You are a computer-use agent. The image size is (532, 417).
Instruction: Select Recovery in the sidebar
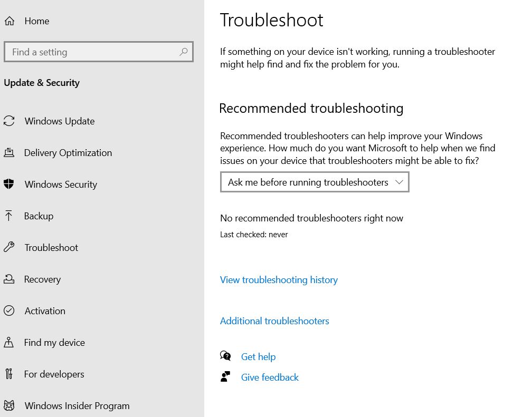pyautogui.click(x=42, y=279)
